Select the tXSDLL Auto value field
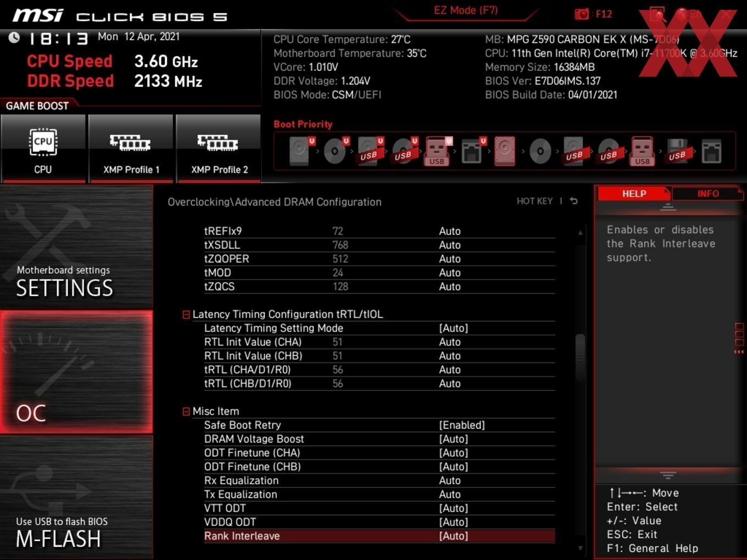 pyautogui.click(x=450, y=245)
